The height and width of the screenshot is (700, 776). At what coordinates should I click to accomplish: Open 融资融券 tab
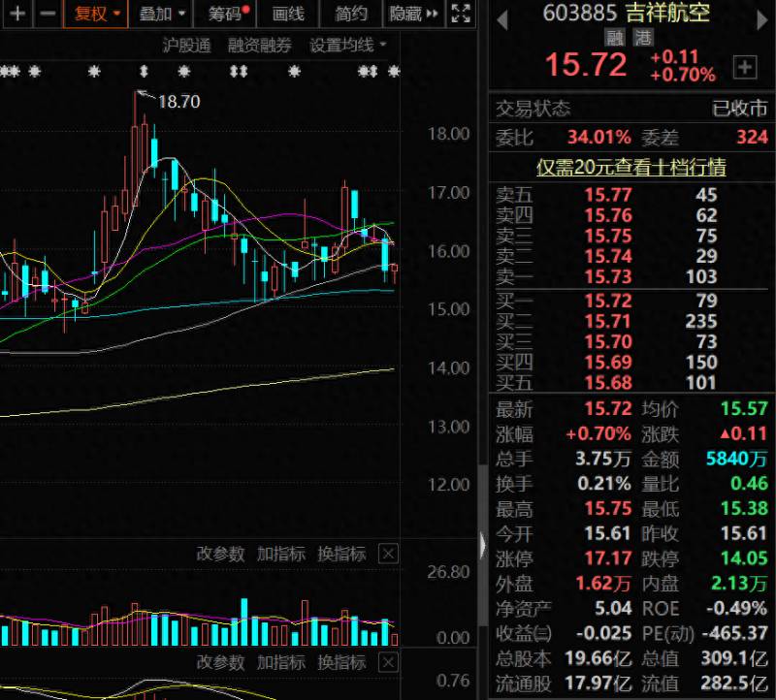[x=259, y=45]
